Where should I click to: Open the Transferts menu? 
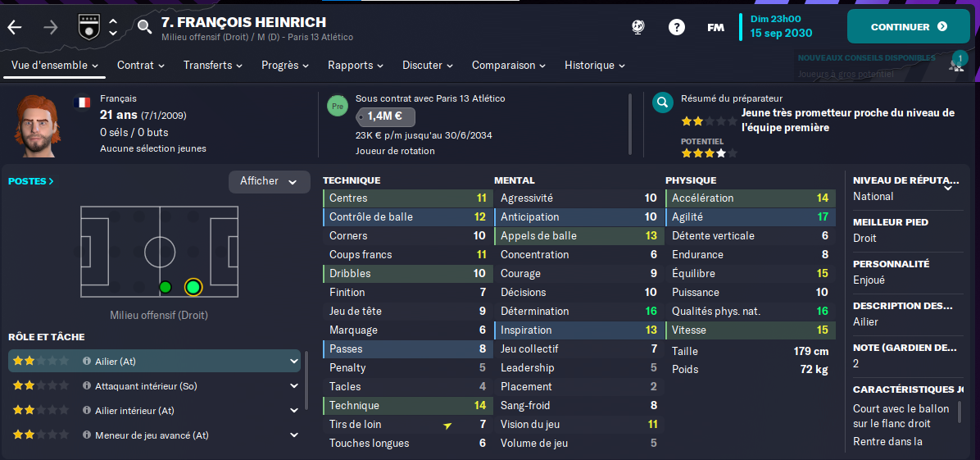click(x=213, y=65)
